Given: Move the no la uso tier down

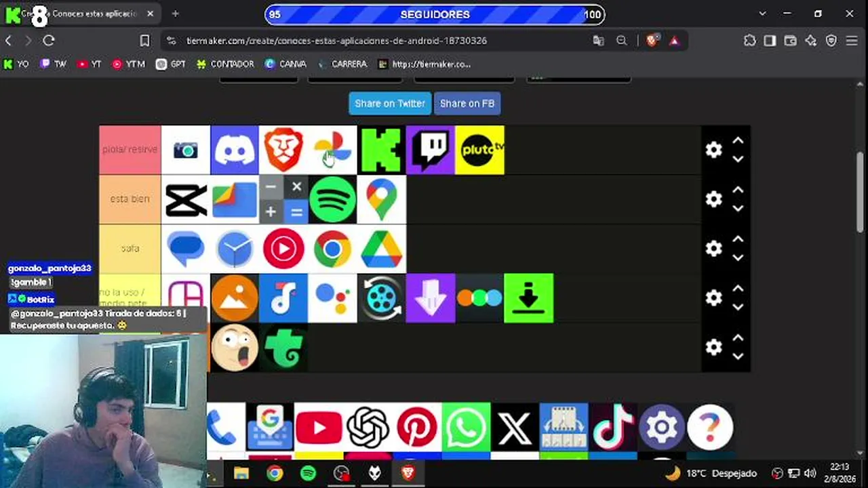Looking at the screenshot, I should (738, 308).
